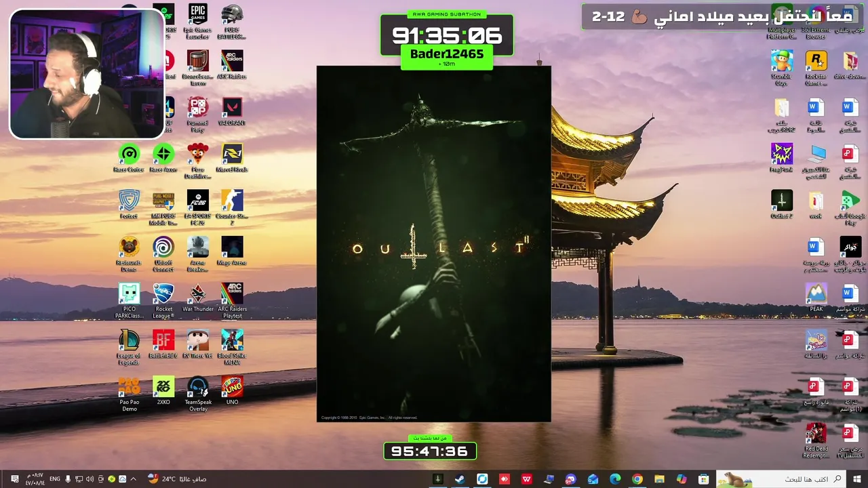Launch the PUBG Battlegrounds desktop shortcut

click(x=232, y=22)
